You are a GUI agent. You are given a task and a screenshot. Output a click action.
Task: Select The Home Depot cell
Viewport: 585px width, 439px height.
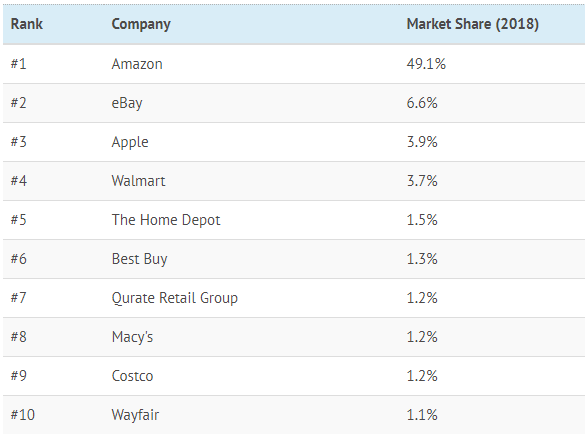pos(166,220)
